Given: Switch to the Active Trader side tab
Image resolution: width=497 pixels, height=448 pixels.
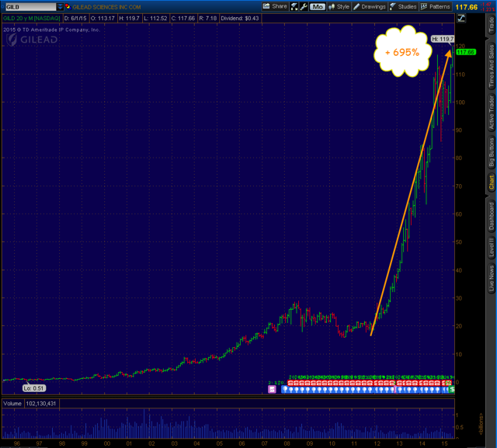Looking at the screenshot, I should click(492, 113).
